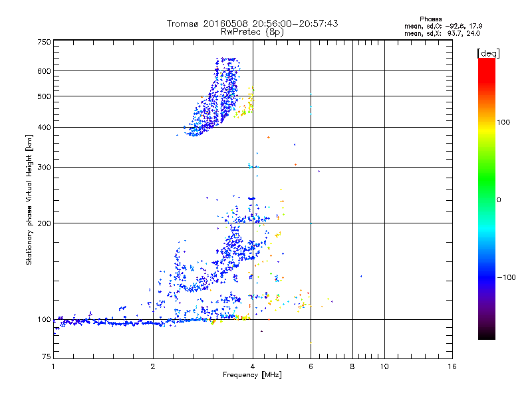Click the 'Frequency [MHz]' axis label
This screenshot has width=532, height=399.
click(252, 375)
